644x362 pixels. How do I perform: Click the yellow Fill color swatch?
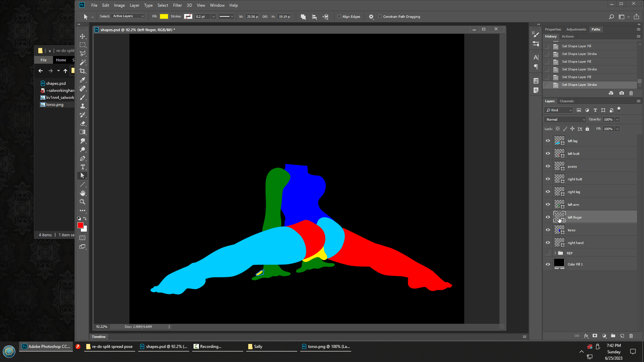click(x=164, y=16)
